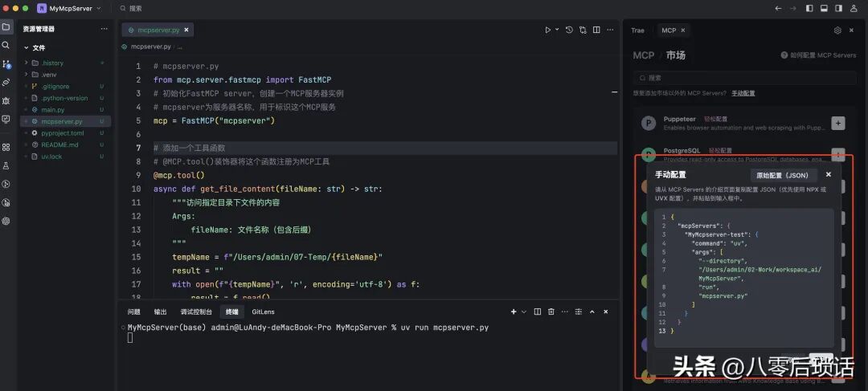Expand the .history folder

point(26,63)
